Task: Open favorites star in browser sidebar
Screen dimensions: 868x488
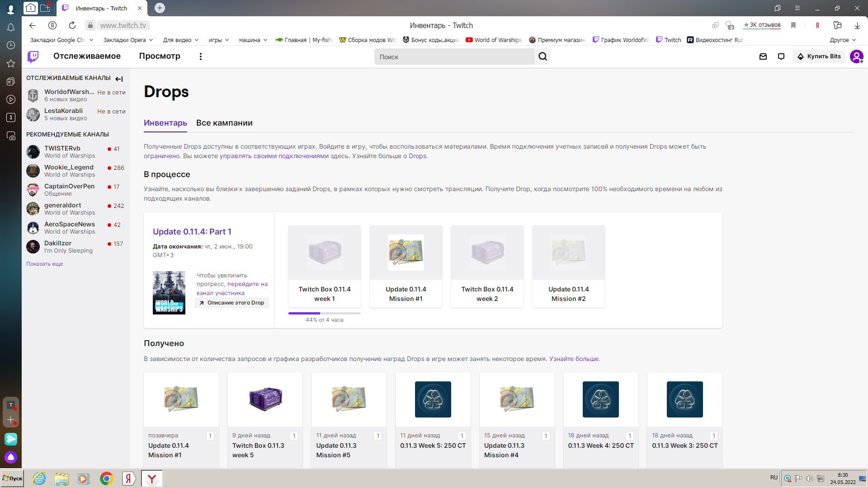Action: [x=11, y=63]
